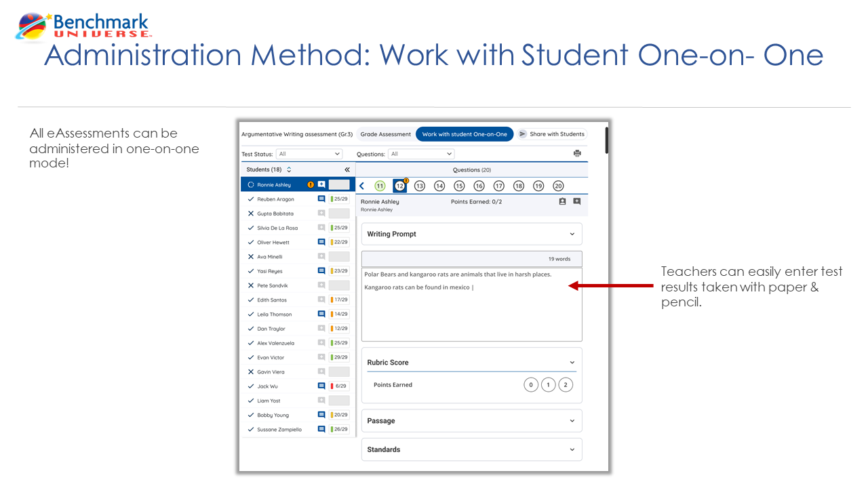
Task: Select student Ava Minelli
Action: click(x=270, y=257)
